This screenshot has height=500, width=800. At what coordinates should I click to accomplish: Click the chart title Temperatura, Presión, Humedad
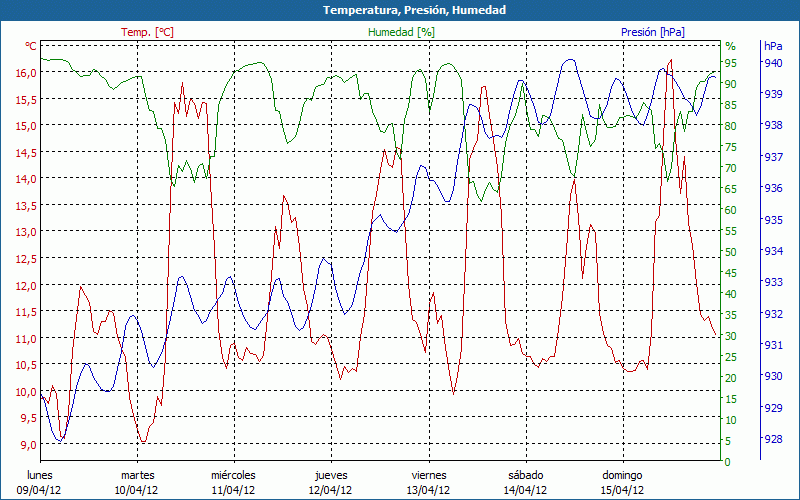(x=400, y=10)
